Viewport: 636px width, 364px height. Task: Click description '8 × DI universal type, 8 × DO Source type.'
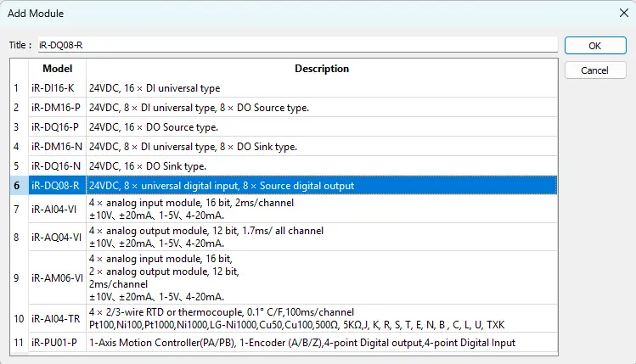[x=217, y=108]
